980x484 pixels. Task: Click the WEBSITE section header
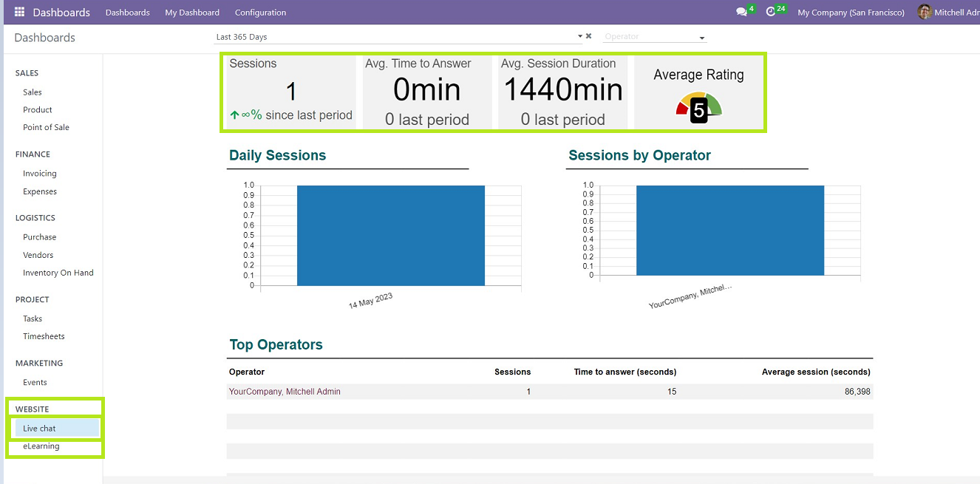pos(33,409)
